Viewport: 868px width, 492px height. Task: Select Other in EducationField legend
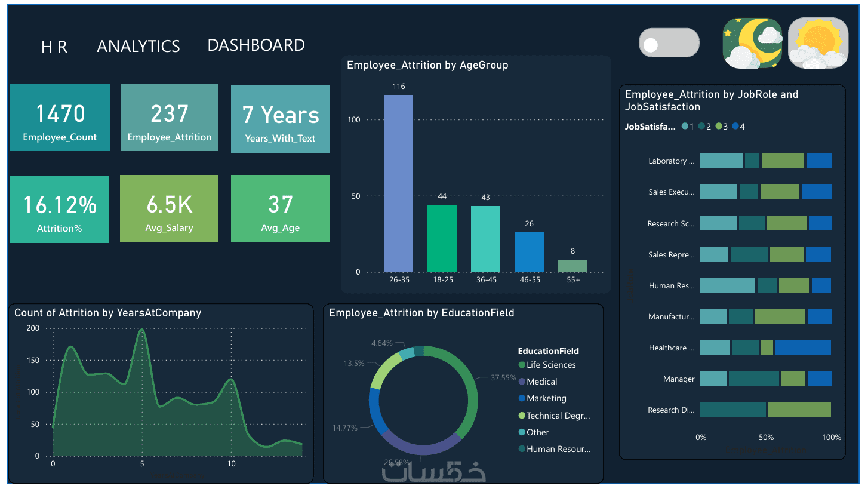[x=534, y=432]
